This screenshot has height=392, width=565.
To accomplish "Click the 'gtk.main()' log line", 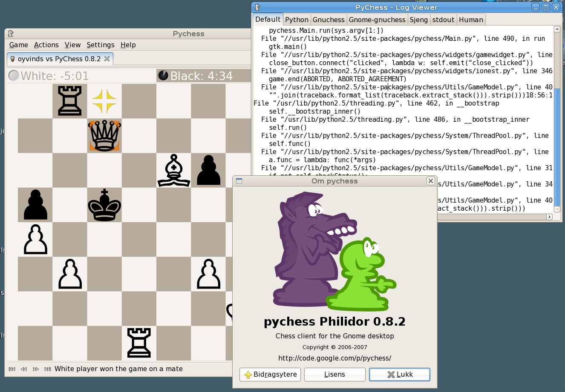I will click(288, 46).
